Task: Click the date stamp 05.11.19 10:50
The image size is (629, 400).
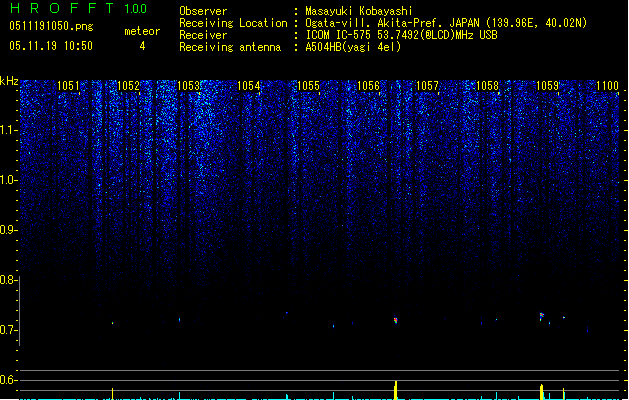Action: (51, 46)
